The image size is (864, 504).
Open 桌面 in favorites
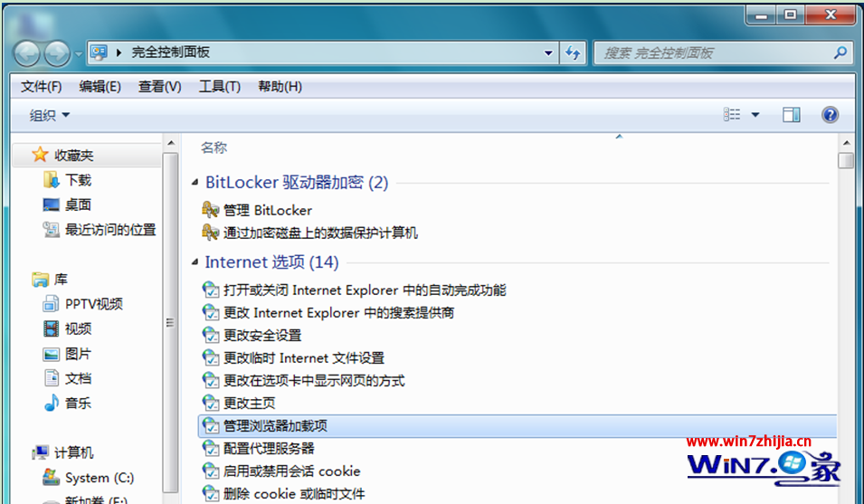pos(78,204)
